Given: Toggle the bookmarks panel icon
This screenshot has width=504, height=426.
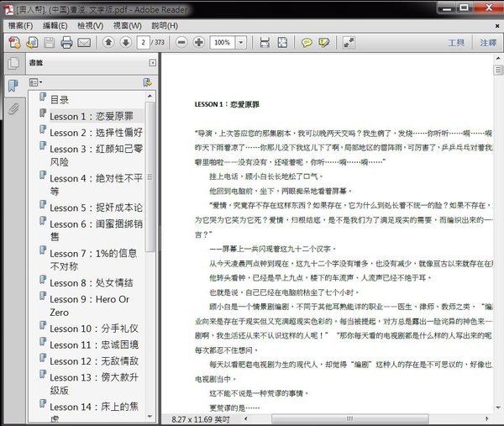Looking at the screenshot, I should coord(13,85).
